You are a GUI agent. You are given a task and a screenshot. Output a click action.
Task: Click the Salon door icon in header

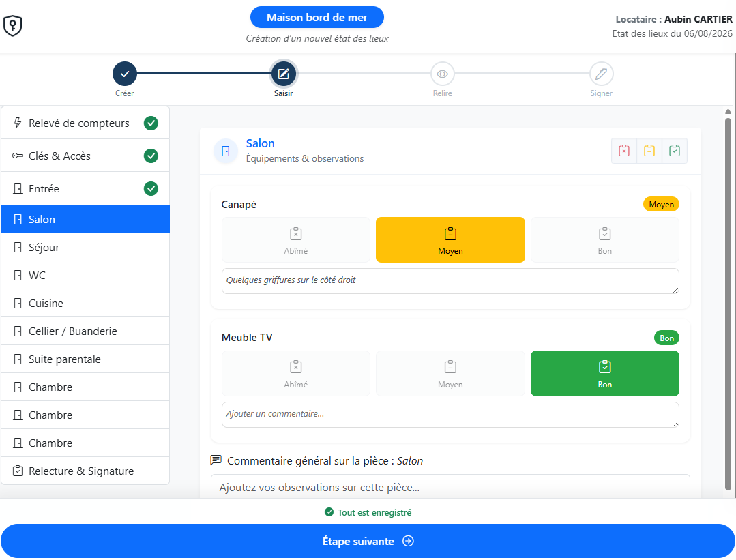[226, 151]
